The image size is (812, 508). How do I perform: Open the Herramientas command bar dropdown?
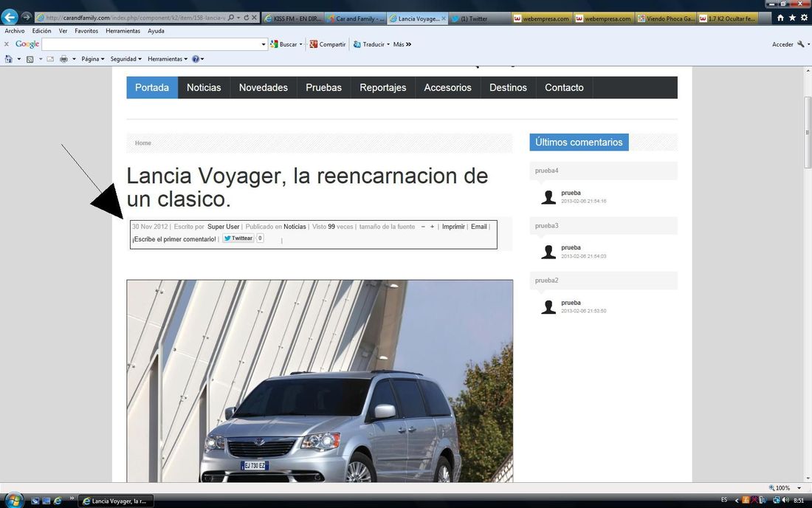tap(168, 59)
